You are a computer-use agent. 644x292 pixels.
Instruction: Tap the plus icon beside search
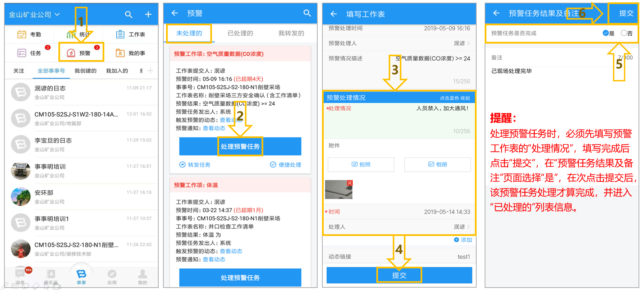[148, 14]
